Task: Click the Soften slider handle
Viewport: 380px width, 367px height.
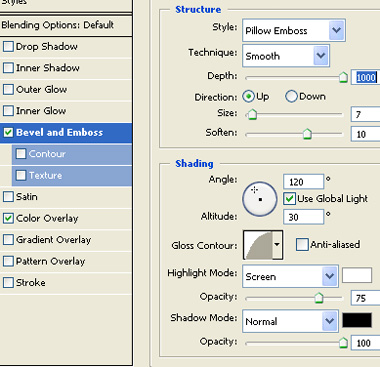Action: click(x=307, y=134)
